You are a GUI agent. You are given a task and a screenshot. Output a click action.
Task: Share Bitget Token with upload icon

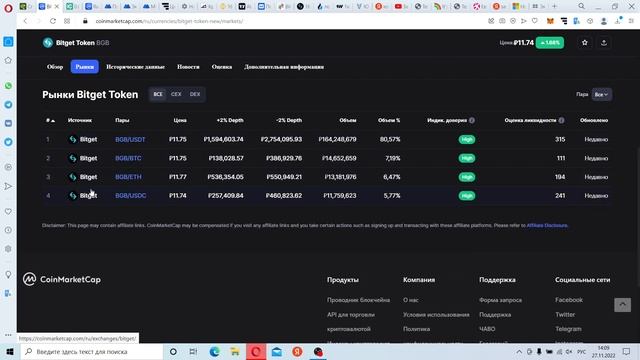pyautogui.click(x=604, y=42)
